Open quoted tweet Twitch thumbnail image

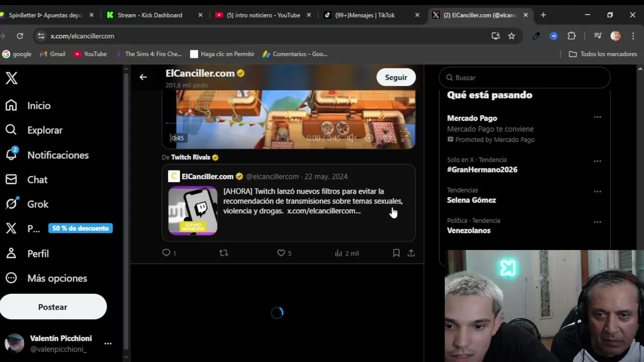click(x=193, y=211)
